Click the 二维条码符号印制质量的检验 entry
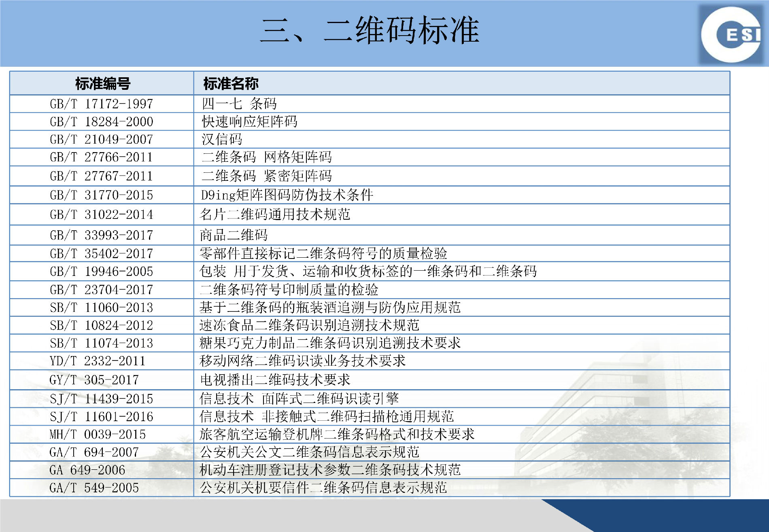 coord(289,290)
